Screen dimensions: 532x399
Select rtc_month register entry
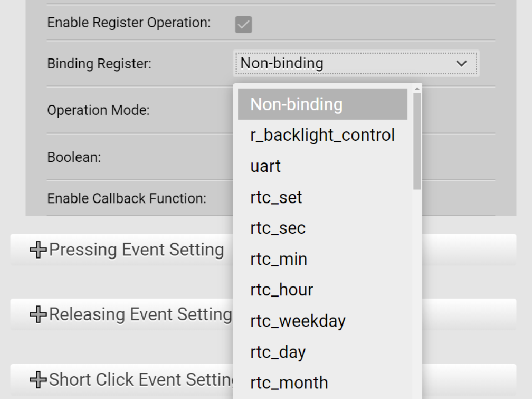pyautogui.click(x=289, y=383)
